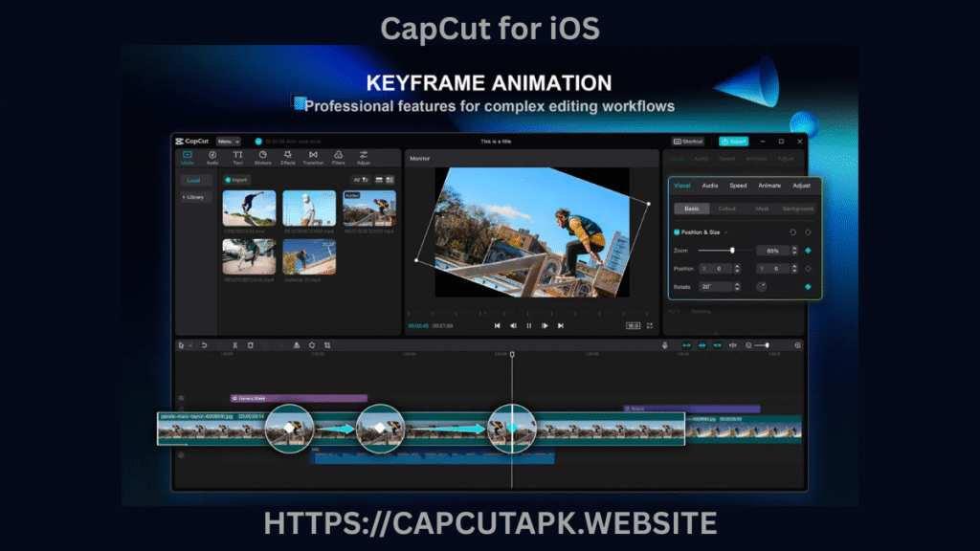Toggle auto snapping in timeline toolbar
The width and height of the screenshot is (980, 551).
click(702, 344)
